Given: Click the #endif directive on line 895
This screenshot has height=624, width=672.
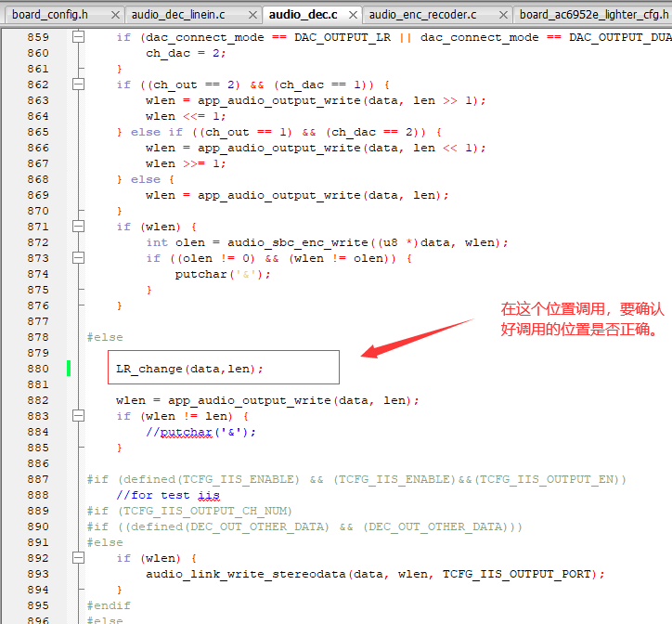Looking at the screenshot, I should 109,605.
